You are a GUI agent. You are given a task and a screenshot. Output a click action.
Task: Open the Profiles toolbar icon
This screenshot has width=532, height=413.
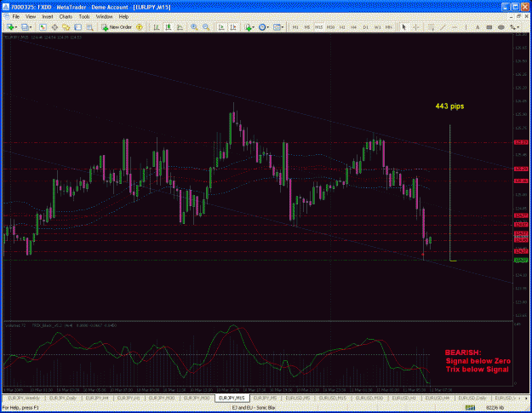pos(25,27)
